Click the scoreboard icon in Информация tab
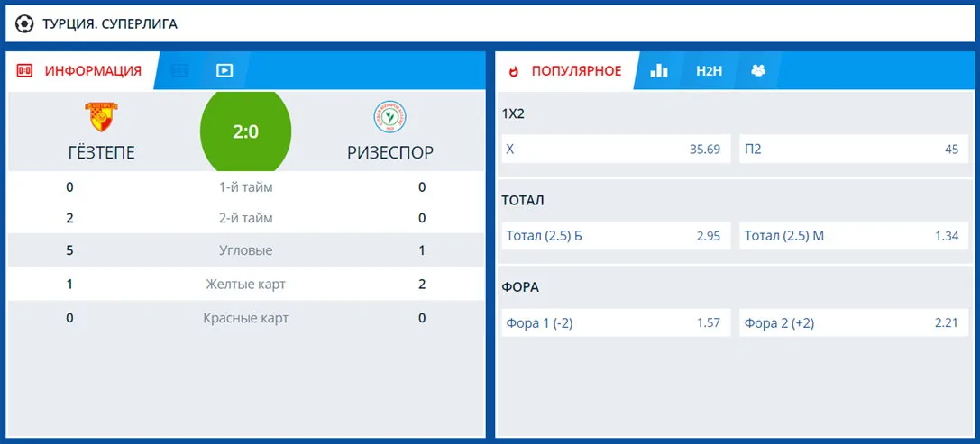980x444 pixels. click(x=25, y=70)
